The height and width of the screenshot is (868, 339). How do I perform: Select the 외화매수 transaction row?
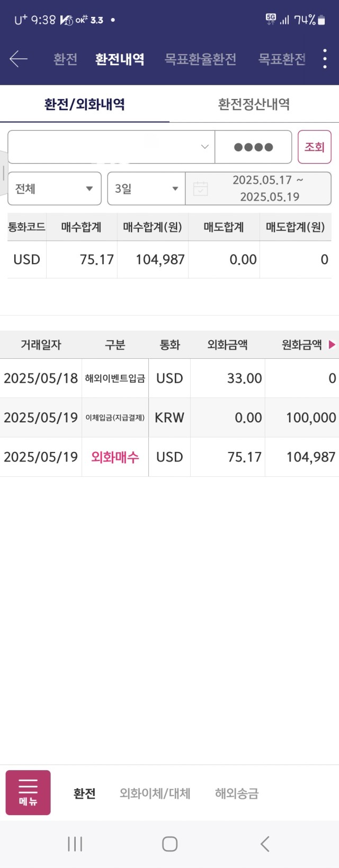click(x=169, y=457)
